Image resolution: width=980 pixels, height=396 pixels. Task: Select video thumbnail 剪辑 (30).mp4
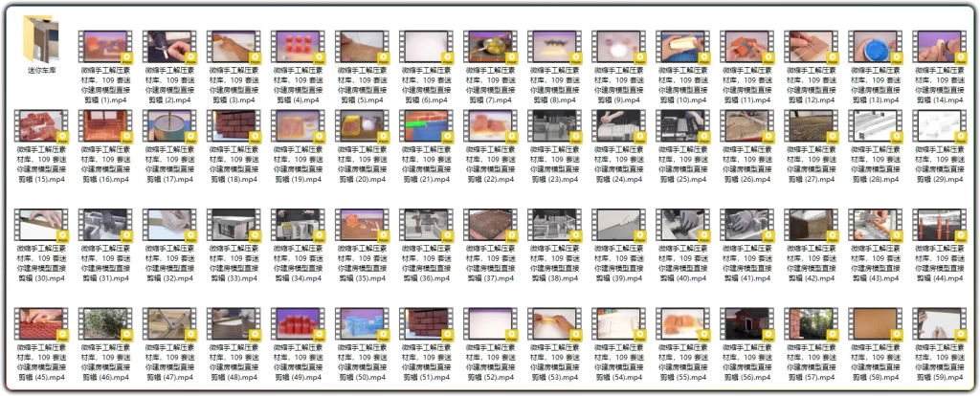pyautogui.click(x=41, y=226)
